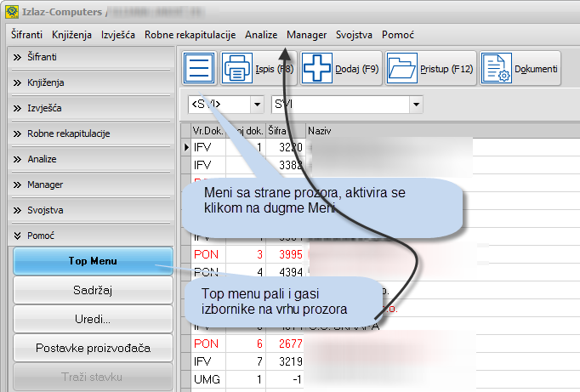This screenshot has height=392, width=580.
Task: Open the Analize menu in menu bar
Action: click(x=260, y=35)
